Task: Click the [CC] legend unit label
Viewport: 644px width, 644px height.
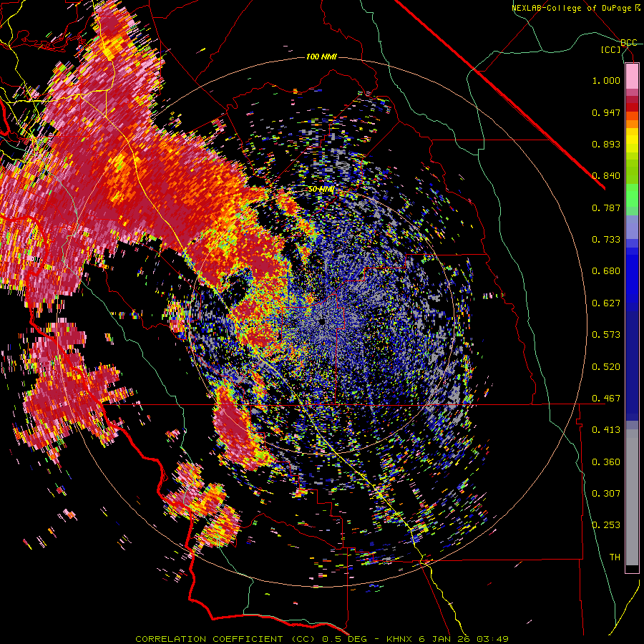Action: [x=610, y=49]
